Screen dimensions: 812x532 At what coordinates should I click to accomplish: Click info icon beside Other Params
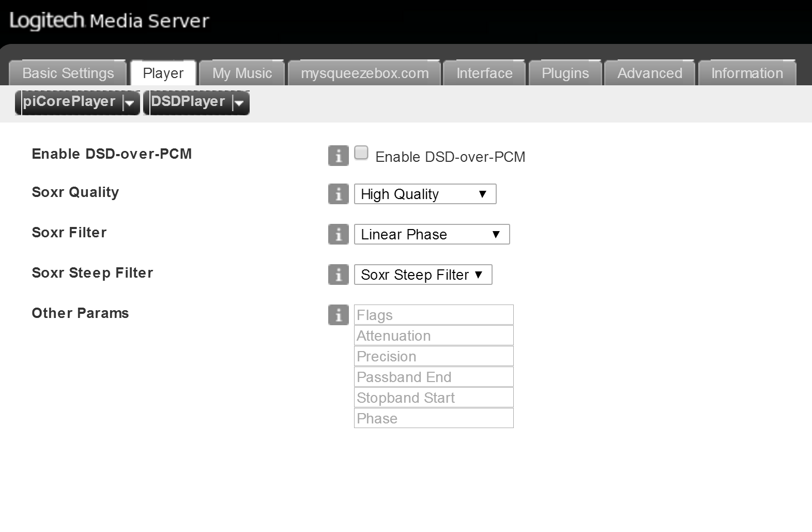(339, 315)
